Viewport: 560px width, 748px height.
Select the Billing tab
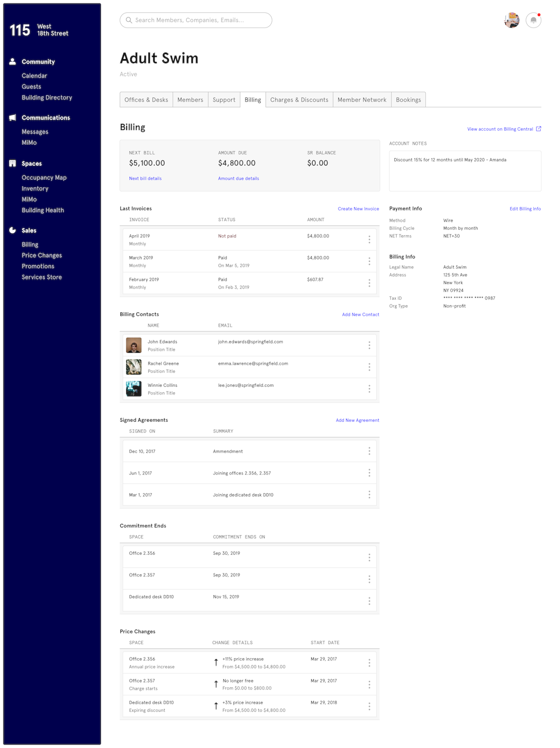pos(253,100)
